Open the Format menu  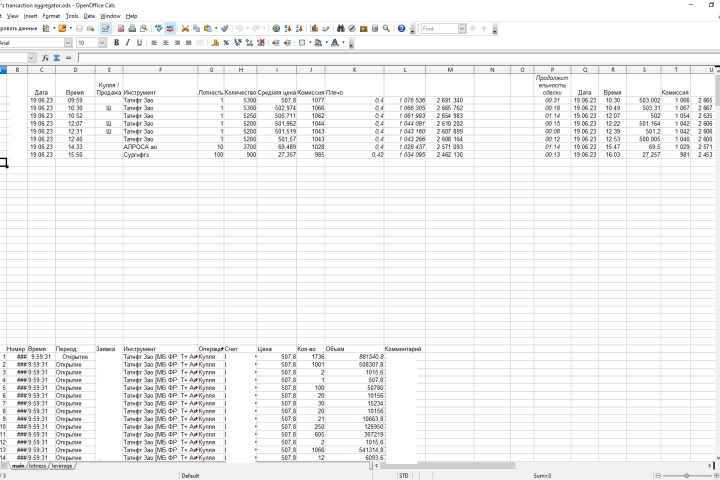[x=51, y=16]
